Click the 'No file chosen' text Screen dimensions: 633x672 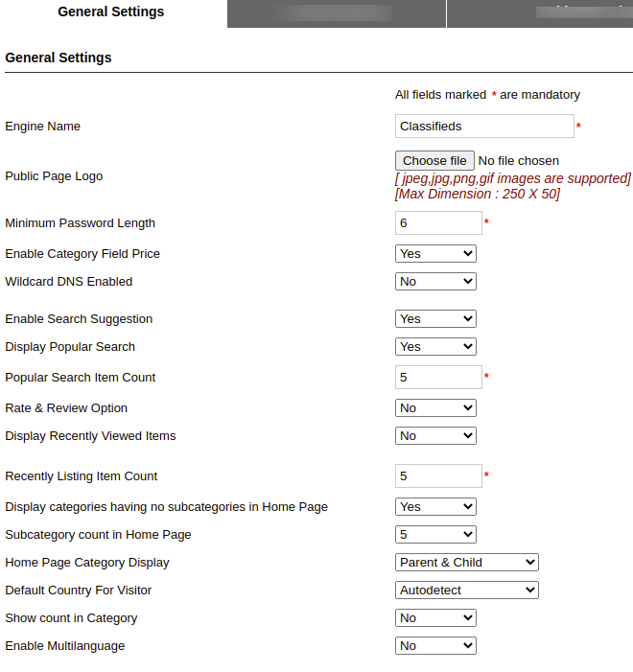(x=519, y=161)
